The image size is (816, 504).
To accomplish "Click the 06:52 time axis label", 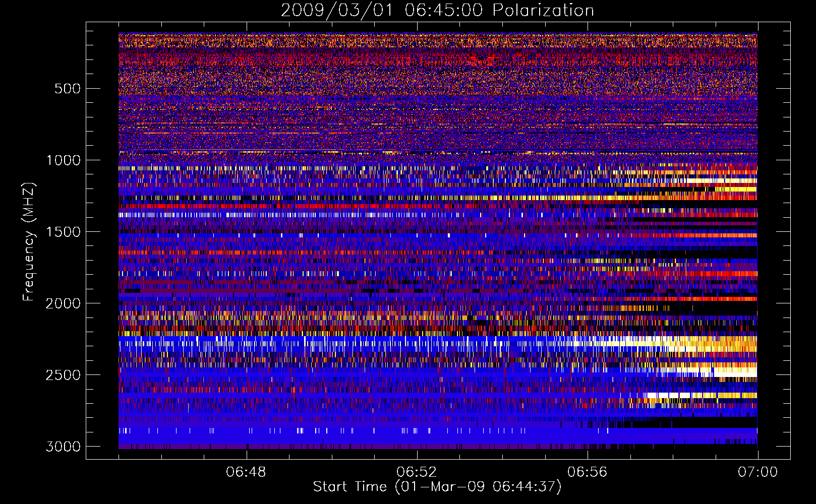I will [417, 472].
